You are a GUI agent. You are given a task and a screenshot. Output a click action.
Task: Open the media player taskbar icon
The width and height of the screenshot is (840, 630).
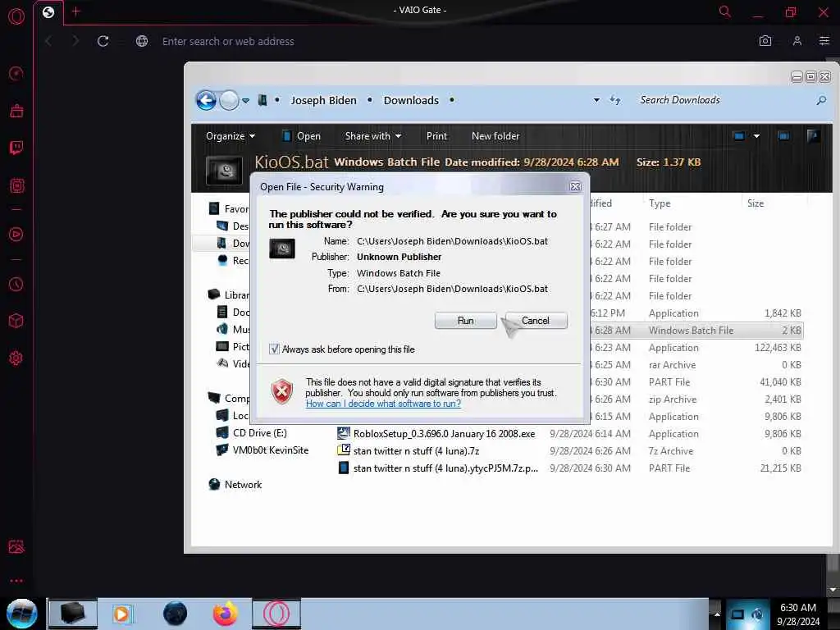tap(121, 614)
